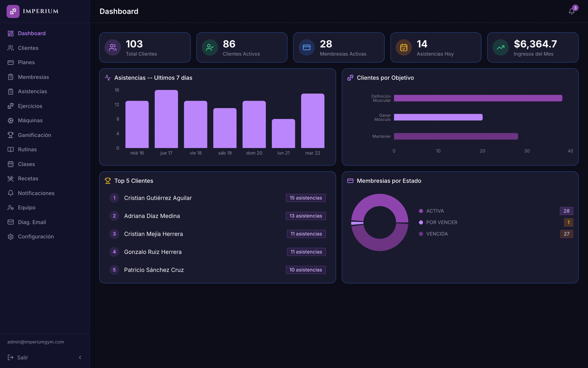Click the Asistencias clipboard icon in the sidebar
The height and width of the screenshot is (368, 588).
tap(10, 92)
